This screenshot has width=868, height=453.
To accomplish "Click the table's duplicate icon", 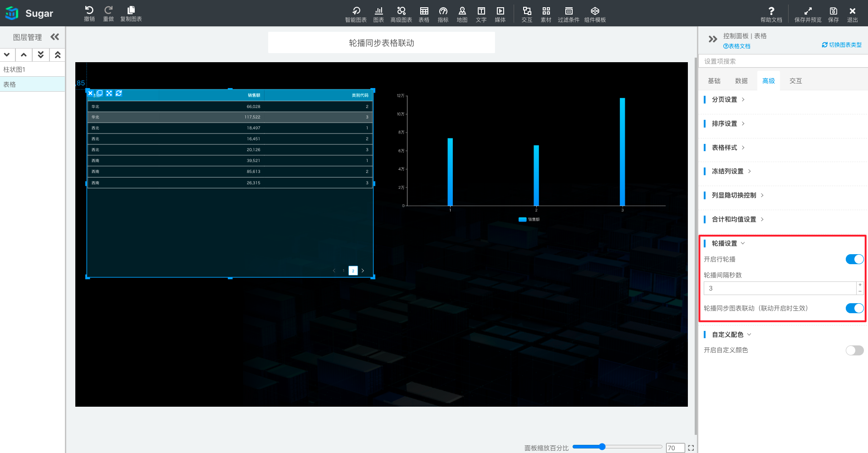I will pos(99,93).
